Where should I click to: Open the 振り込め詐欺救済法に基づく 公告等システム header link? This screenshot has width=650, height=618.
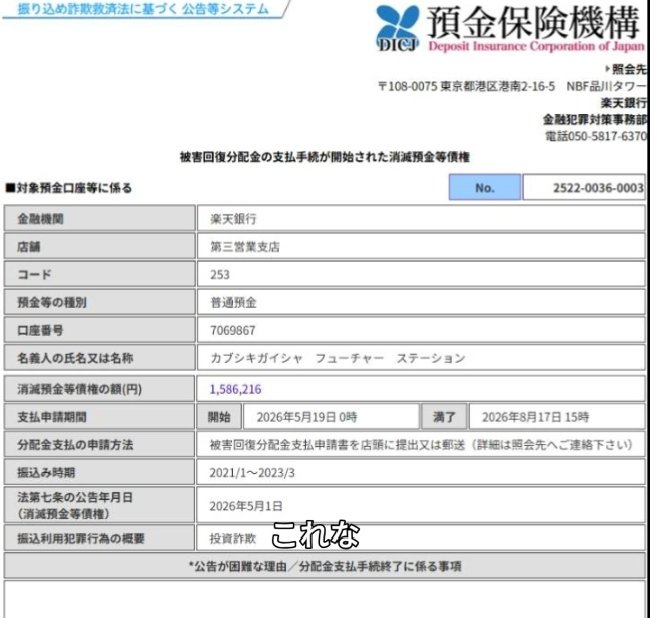[143, 9]
